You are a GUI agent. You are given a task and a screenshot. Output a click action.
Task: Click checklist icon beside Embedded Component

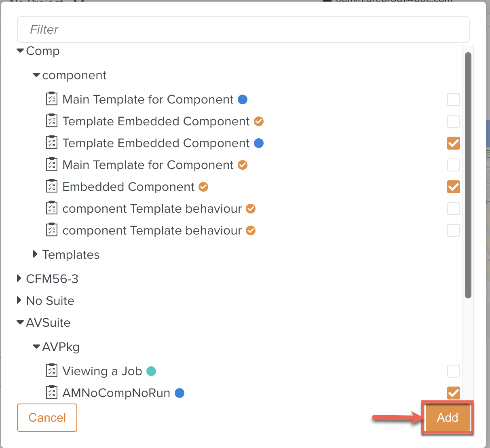pos(51,186)
